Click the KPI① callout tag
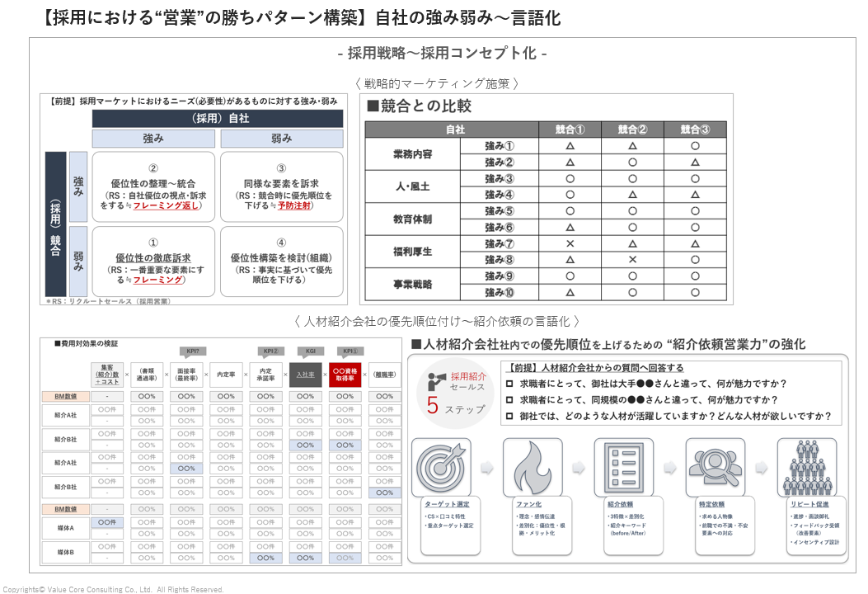The height and width of the screenshot is (594, 868). coord(350,351)
